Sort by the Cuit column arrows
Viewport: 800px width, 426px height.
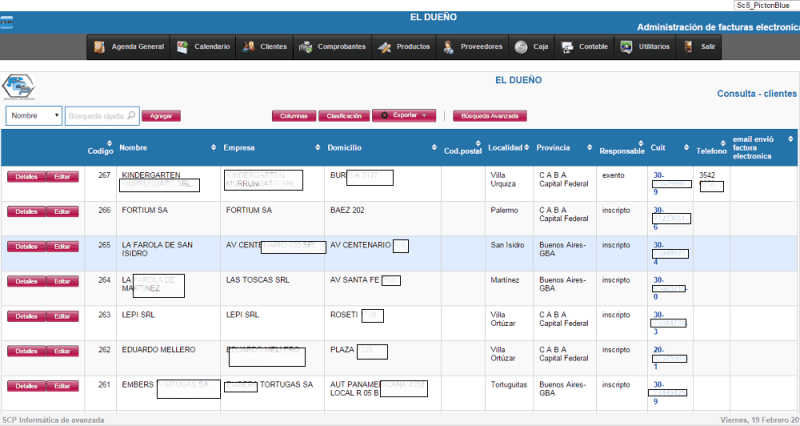coord(686,147)
